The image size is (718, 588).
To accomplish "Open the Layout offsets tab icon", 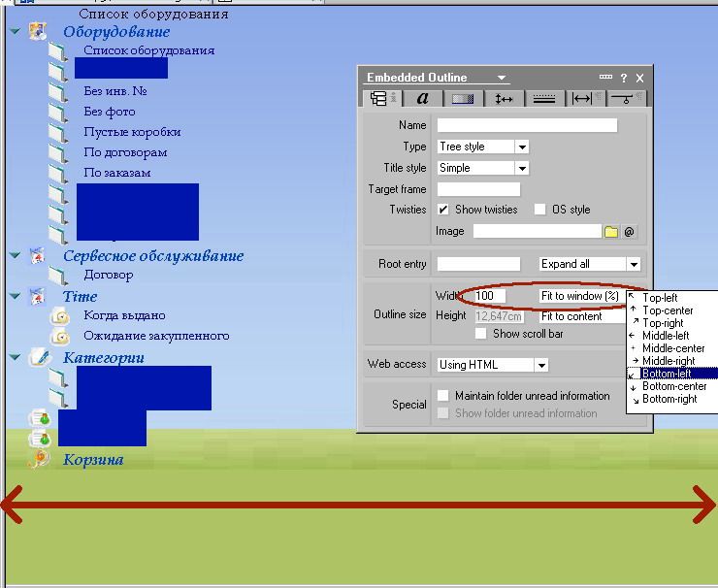I will click(x=504, y=98).
